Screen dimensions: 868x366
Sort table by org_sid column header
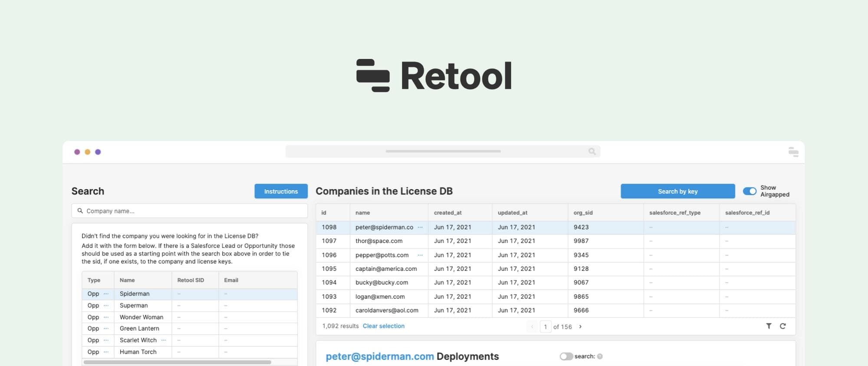[583, 213]
